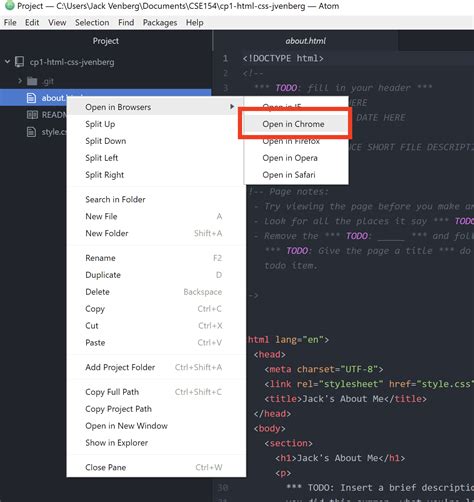Select New File in context menu

click(x=156, y=216)
